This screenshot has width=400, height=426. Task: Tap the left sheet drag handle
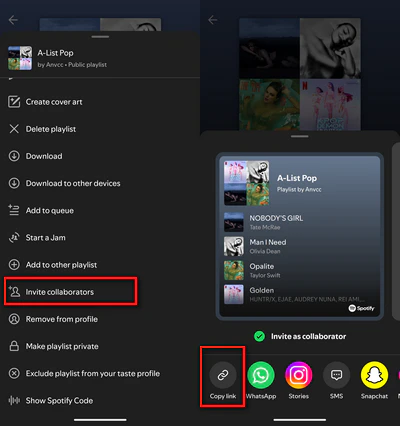pos(100,37)
